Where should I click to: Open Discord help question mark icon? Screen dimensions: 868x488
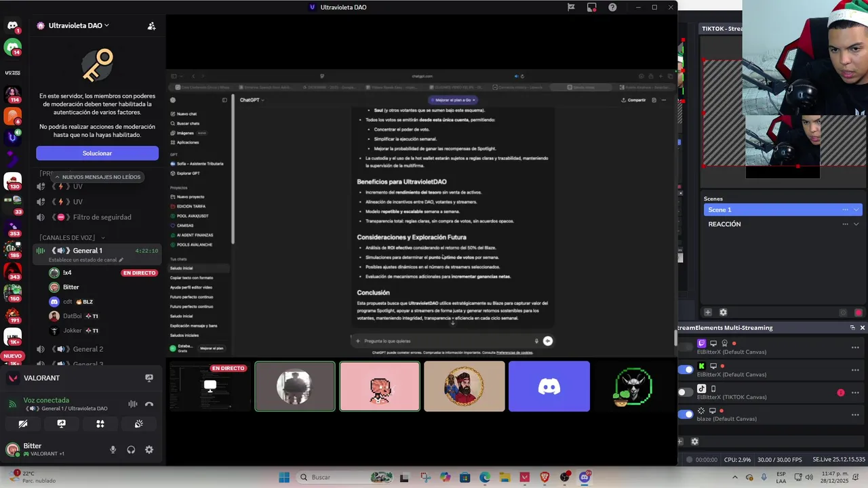(x=612, y=7)
